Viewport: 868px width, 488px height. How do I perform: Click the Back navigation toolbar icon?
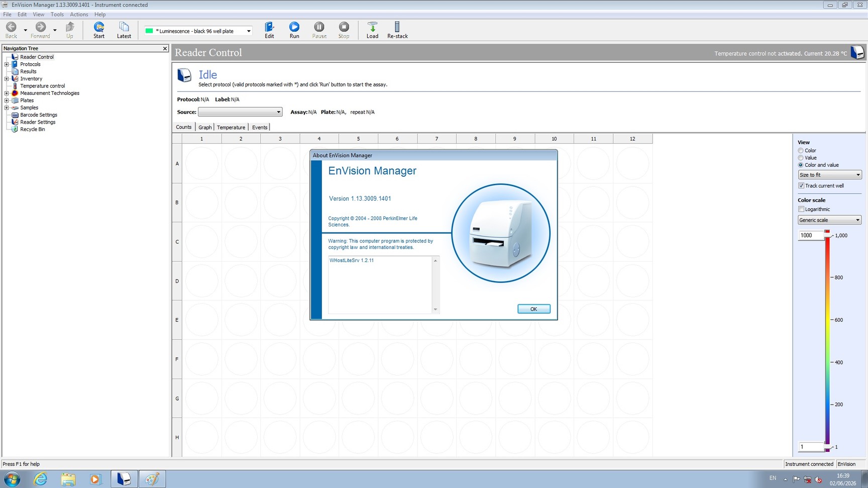11,30
